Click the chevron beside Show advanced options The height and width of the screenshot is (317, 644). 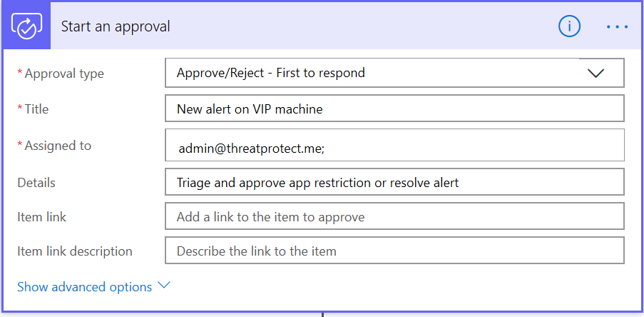pos(164,286)
